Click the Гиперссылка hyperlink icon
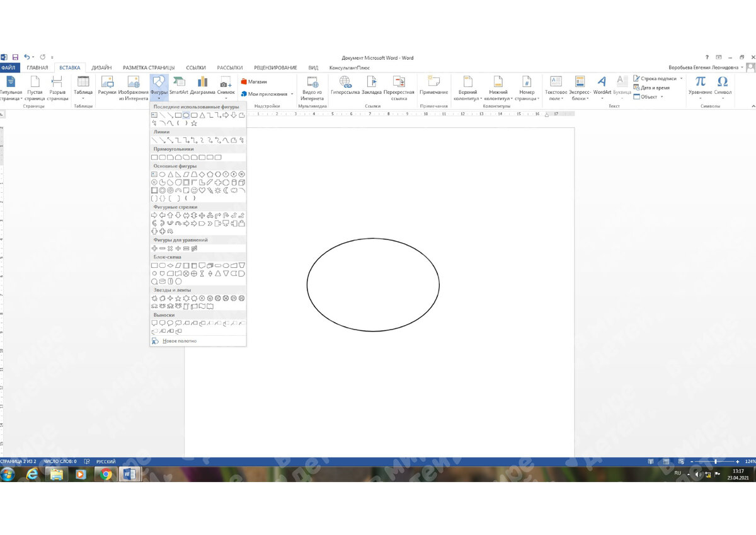The image size is (756, 535). coord(345,86)
